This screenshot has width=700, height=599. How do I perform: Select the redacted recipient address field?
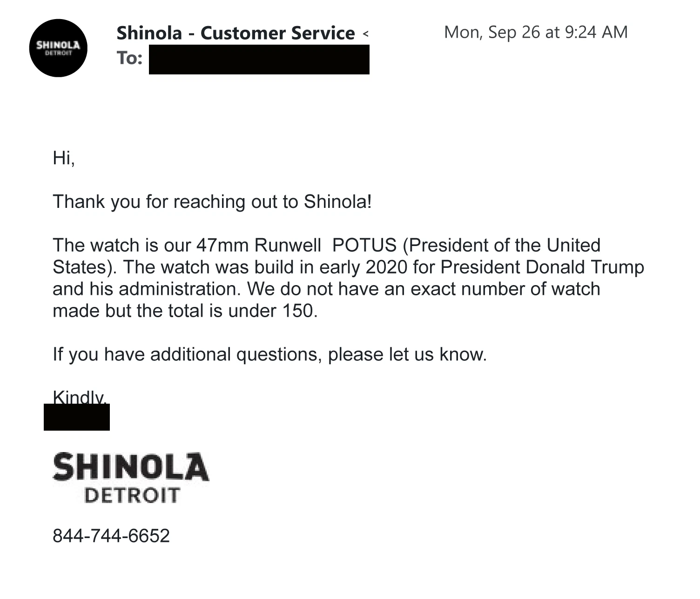(259, 60)
